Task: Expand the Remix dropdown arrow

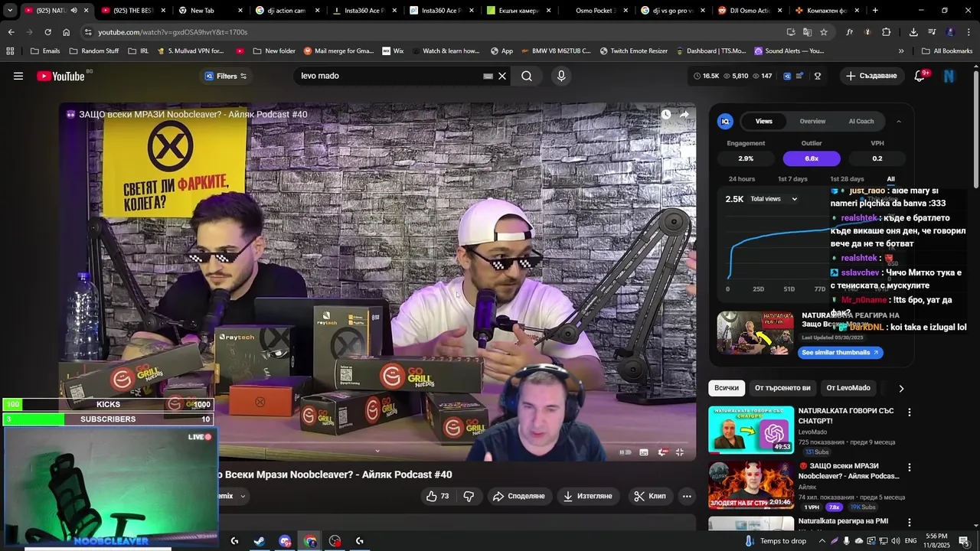Action: (243, 496)
